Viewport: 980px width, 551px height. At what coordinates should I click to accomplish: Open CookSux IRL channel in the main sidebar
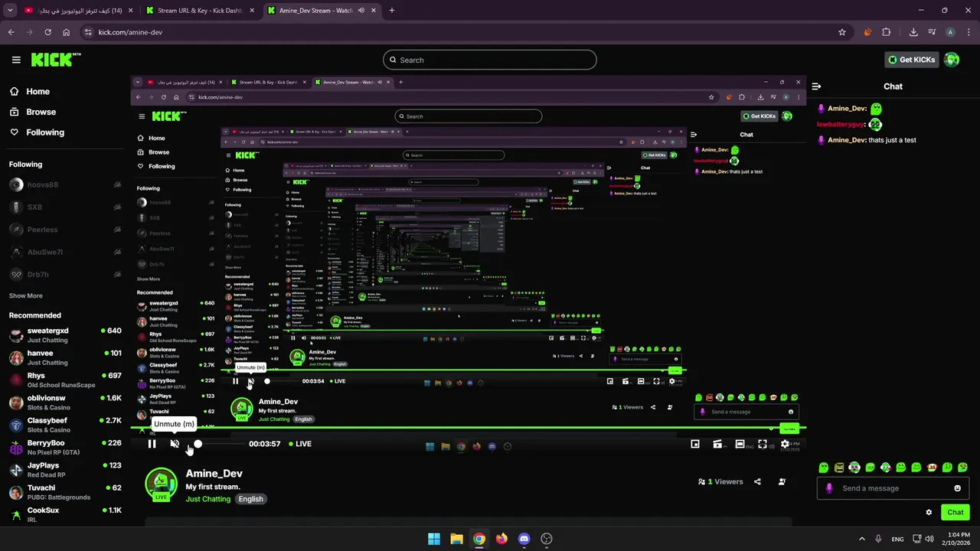(65, 514)
